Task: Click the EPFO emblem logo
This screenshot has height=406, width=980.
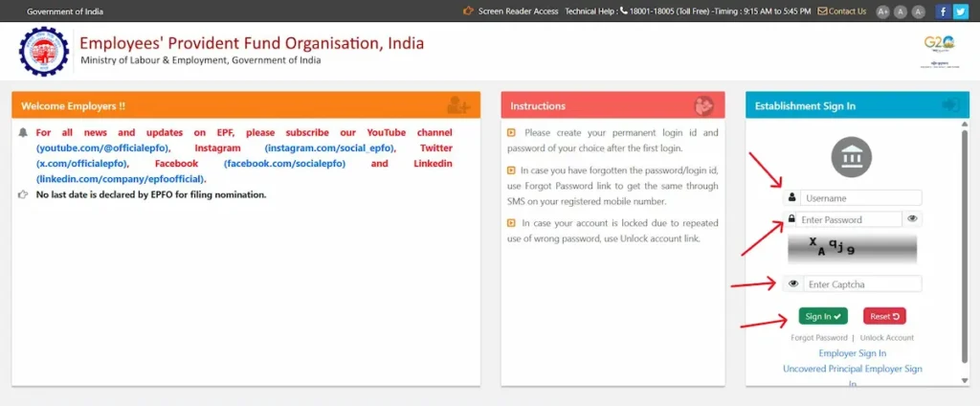Action: [44, 52]
